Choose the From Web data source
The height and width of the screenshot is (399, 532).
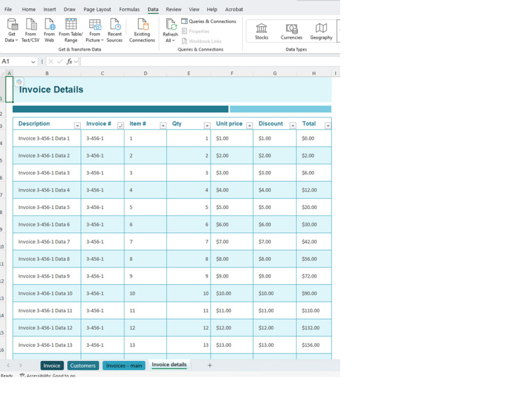click(49, 30)
